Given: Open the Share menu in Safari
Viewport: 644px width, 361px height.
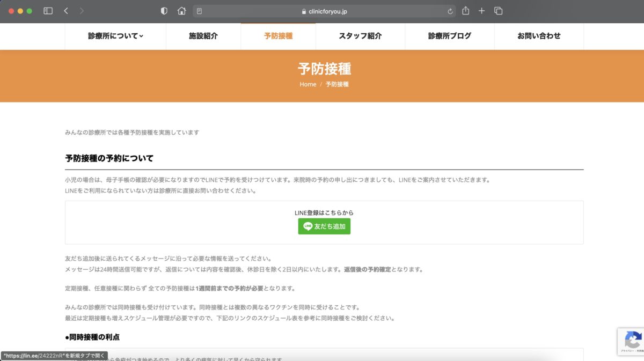Looking at the screenshot, I should (x=465, y=11).
